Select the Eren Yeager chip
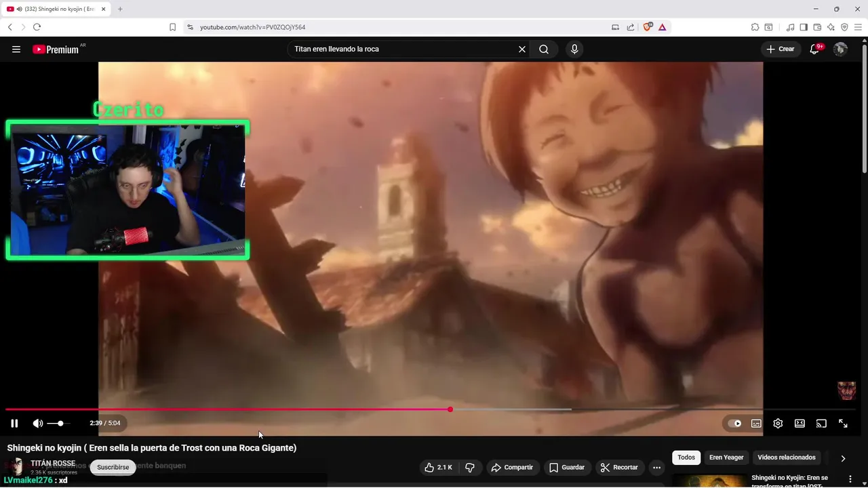 pos(726,457)
